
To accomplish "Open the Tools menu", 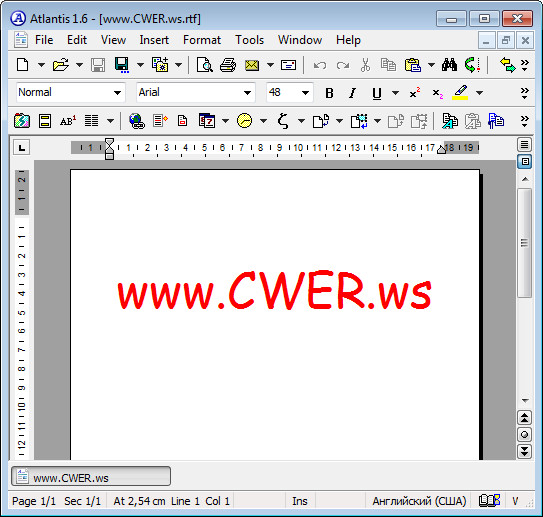I will pyautogui.click(x=249, y=40).
